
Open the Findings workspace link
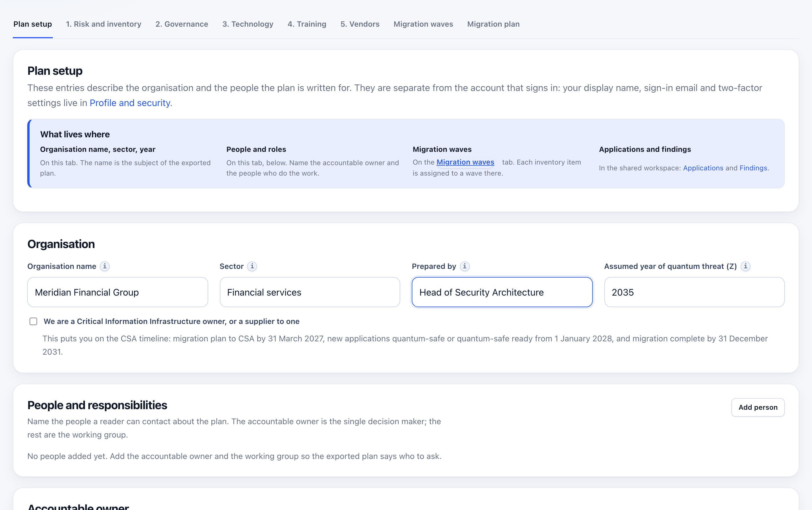[753, 168]
